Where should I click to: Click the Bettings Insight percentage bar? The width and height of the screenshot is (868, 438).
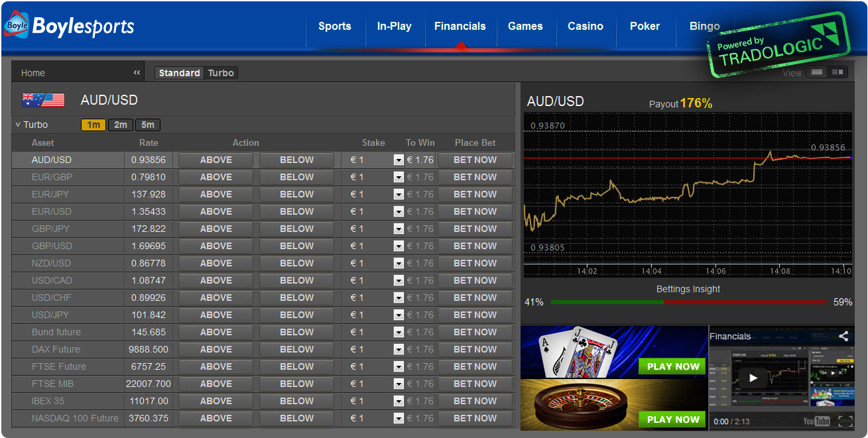point(688,302)
